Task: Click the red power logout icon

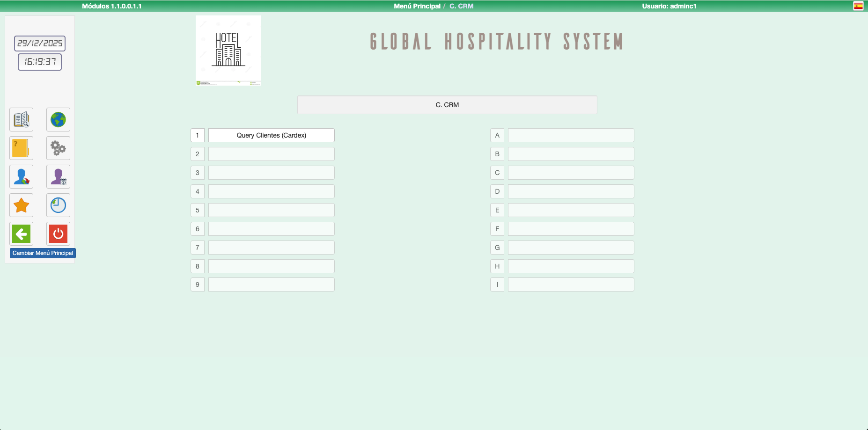Action: 58,234
